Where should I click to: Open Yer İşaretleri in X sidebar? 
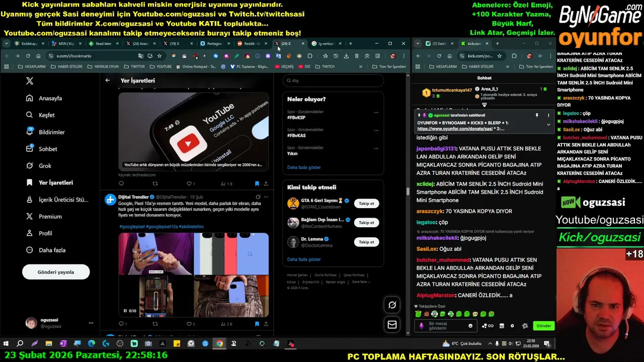pyautogui.click(x=50, y=183)
